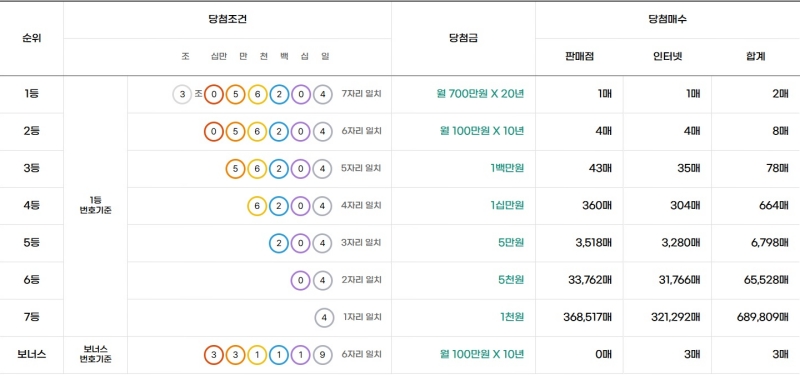Click 2등 prize 월 100만원 X 10년

click(x=482, y=131)
